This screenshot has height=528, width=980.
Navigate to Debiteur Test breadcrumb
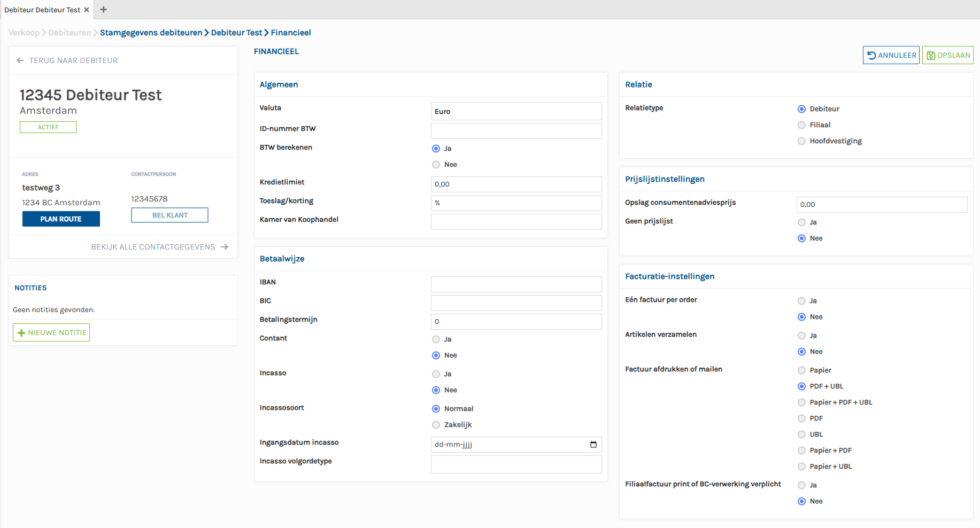[x=236, y=33]
